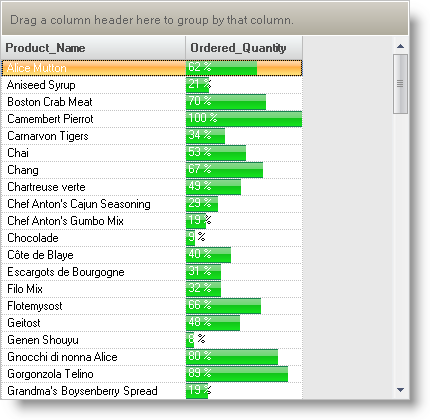The width and height of the screenshot is (430, 420).
Task: Click the 32 % quantity cell for Filo Mix
Action: pos(244,289)
